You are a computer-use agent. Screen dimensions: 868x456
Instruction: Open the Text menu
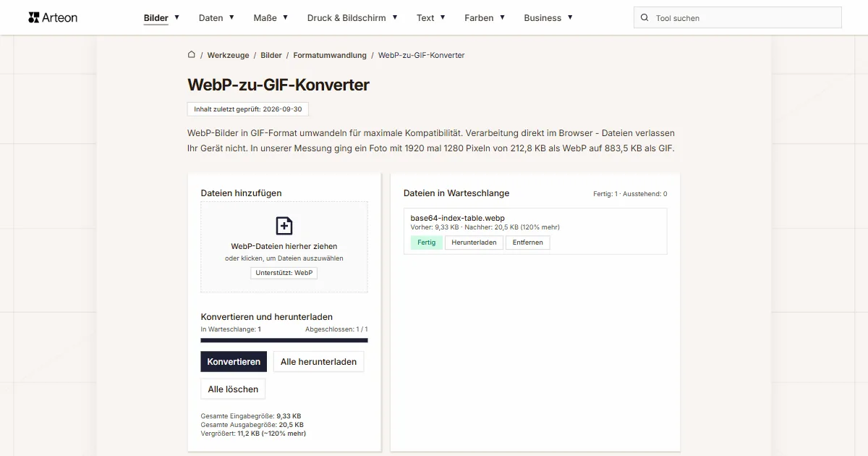tap(425, 18)
